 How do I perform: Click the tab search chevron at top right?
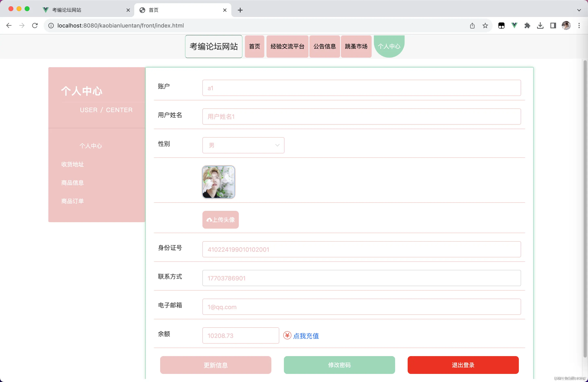pos(579,10)
